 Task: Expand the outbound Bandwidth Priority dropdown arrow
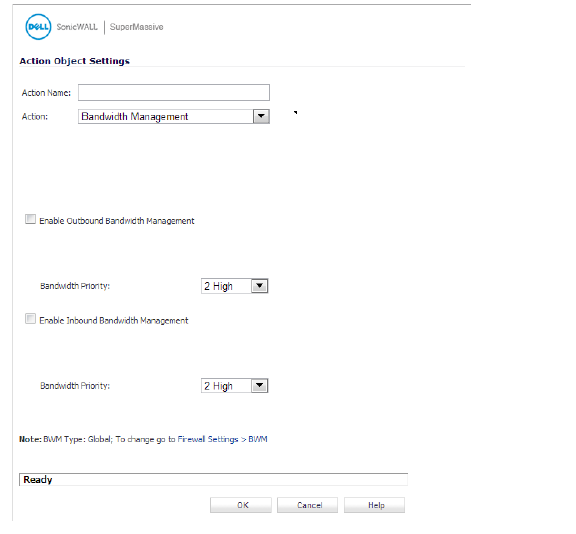[259, 286]
